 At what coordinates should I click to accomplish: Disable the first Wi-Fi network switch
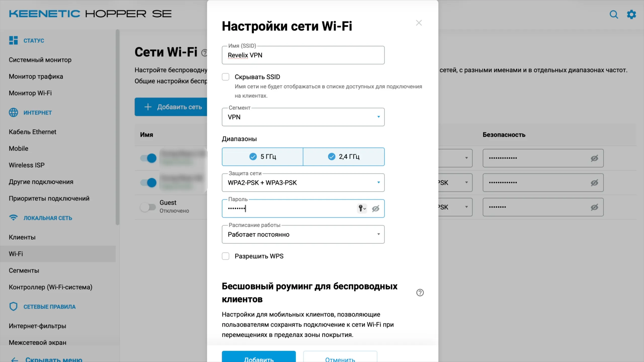tap(148, 158)
